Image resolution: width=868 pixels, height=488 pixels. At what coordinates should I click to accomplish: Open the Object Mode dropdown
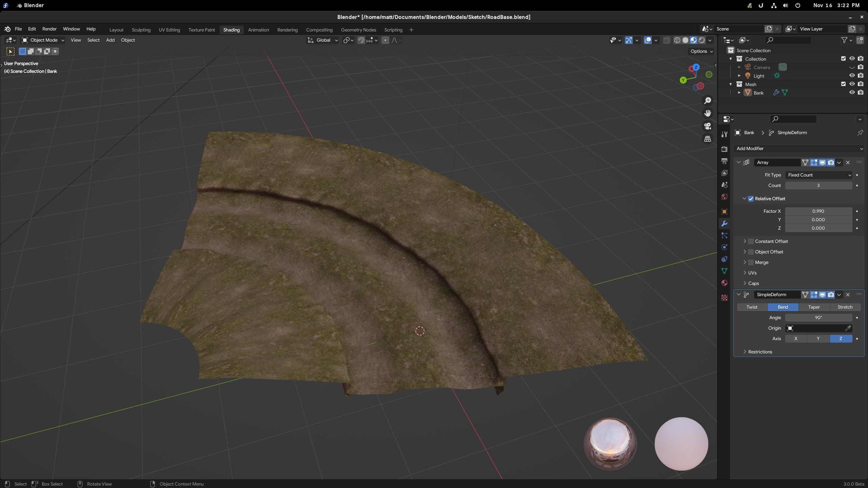[43, 40]
